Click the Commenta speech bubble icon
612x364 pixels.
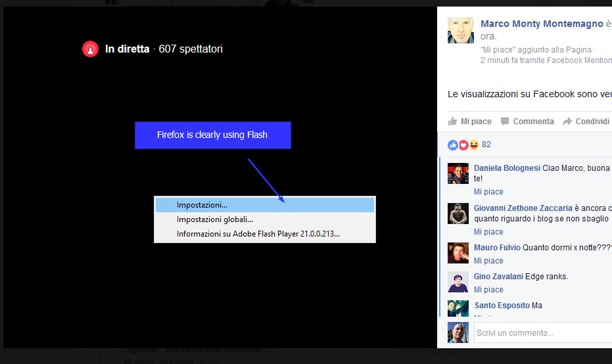[505, 122]
